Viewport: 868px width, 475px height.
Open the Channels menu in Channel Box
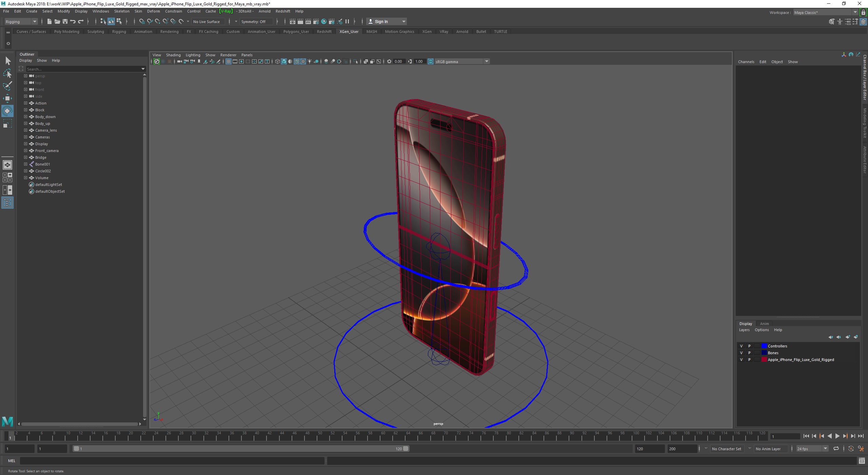(x=746, y=62)
